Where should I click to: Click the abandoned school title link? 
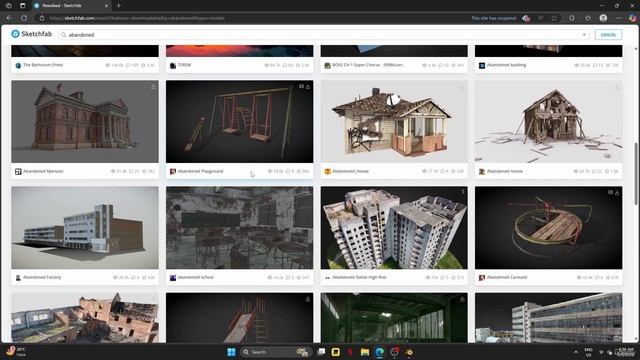click(195, 277)
